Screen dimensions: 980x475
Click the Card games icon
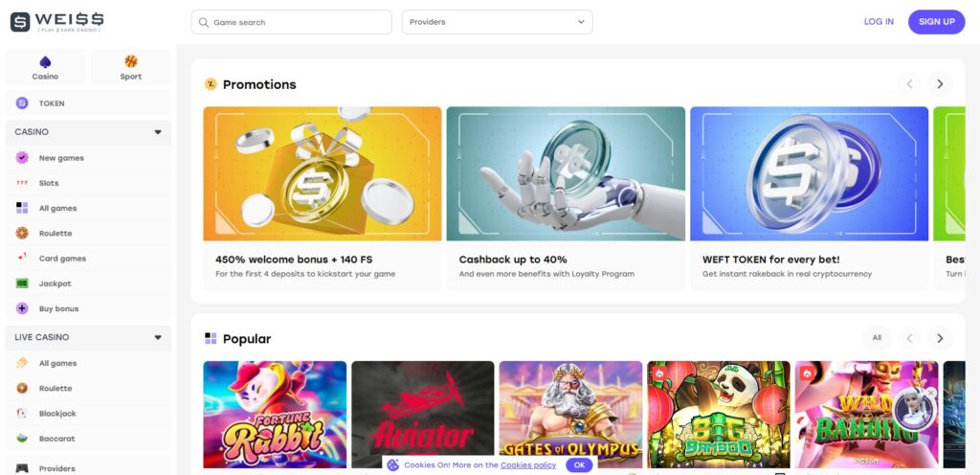pos(22,259)
